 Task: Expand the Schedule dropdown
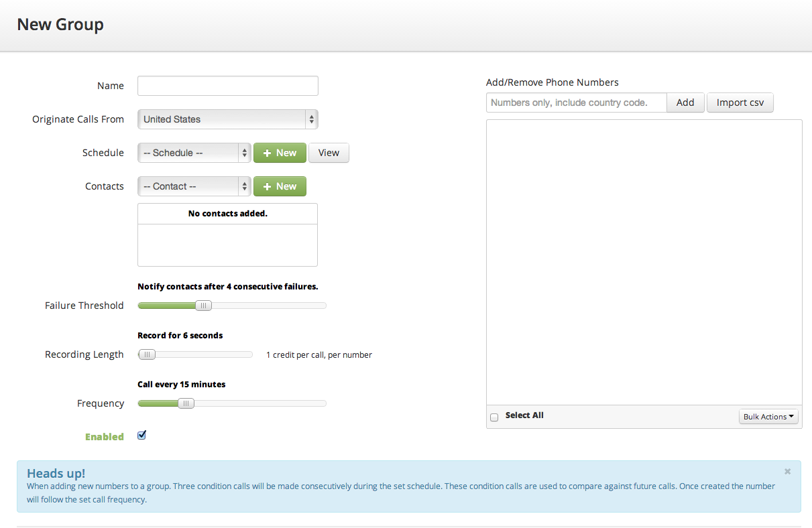194,153
